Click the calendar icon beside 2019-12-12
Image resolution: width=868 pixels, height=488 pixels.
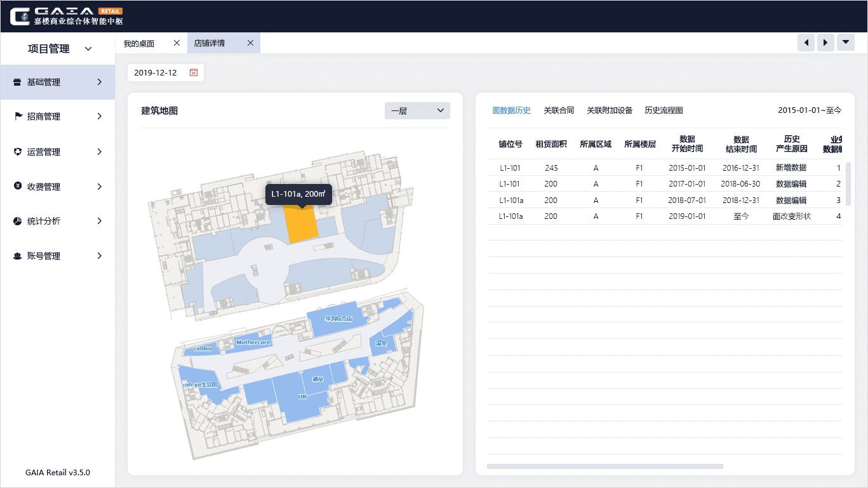click(194, 73)
